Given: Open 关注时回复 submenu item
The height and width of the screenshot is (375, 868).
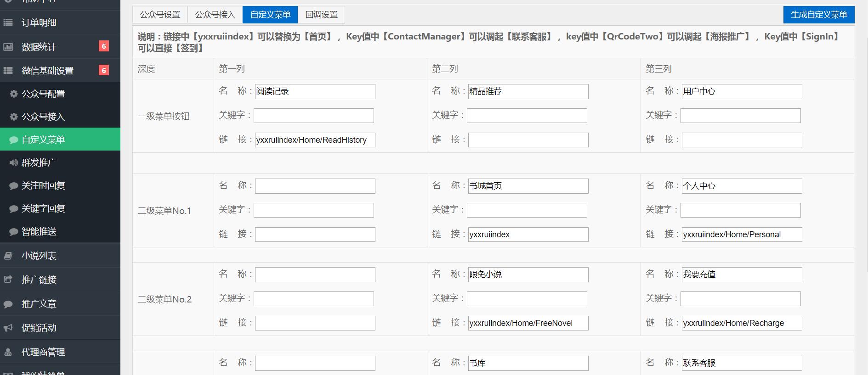Looking at the screenshot, I should click(x=60, y=185).
